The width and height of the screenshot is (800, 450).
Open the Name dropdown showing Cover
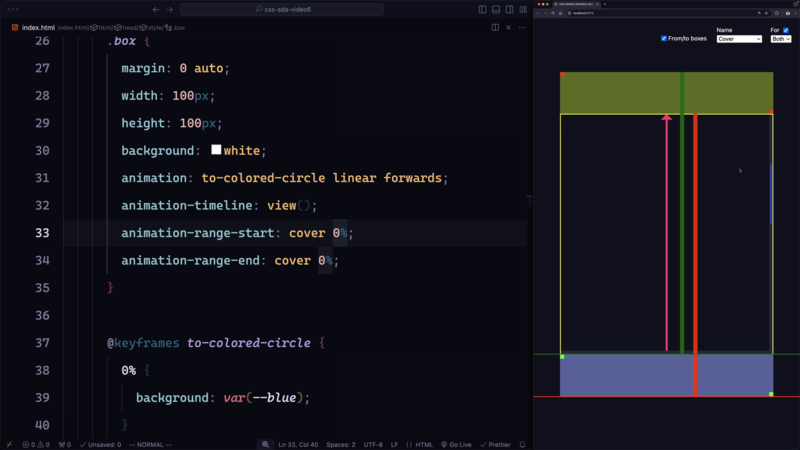739,39
